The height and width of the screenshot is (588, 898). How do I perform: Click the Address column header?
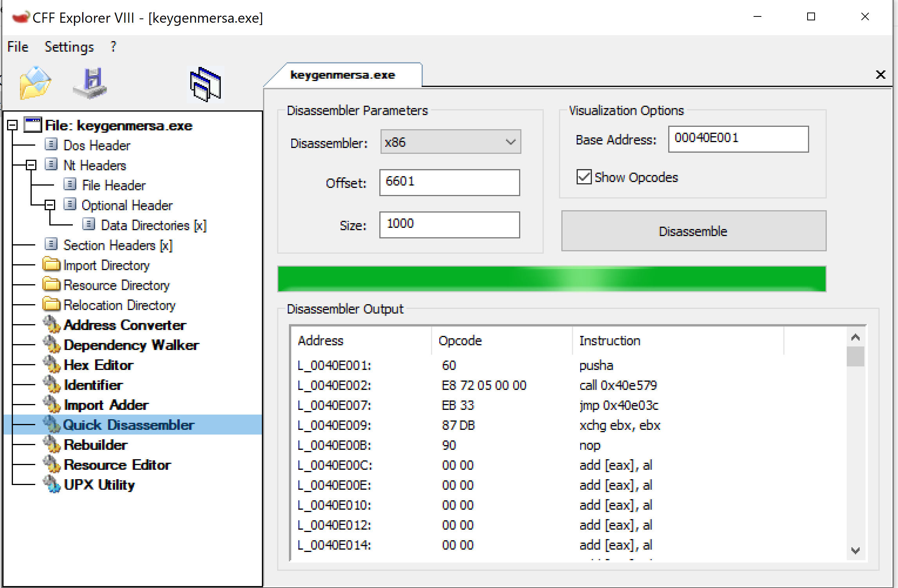(x=361, y=341)
